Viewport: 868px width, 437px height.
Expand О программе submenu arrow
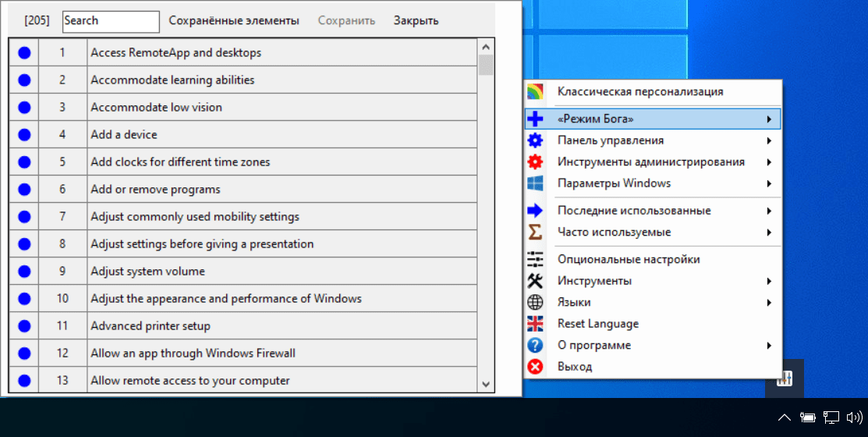coord(769,346)
